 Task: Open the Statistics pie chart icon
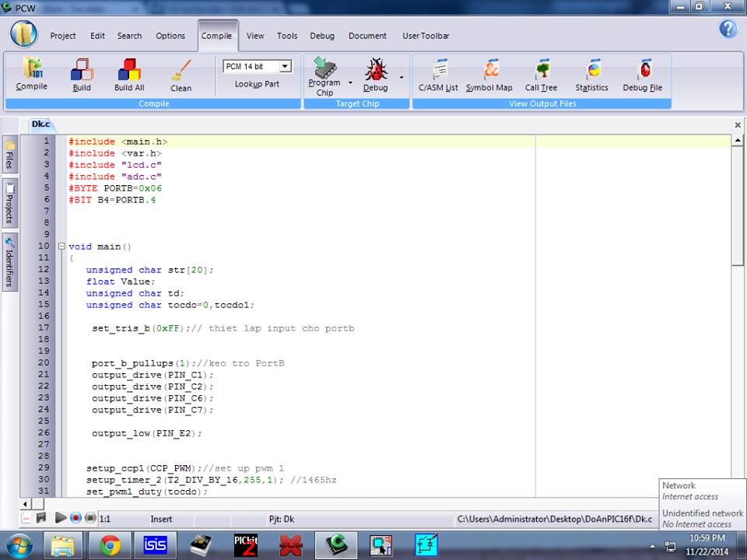coord(591,75)
